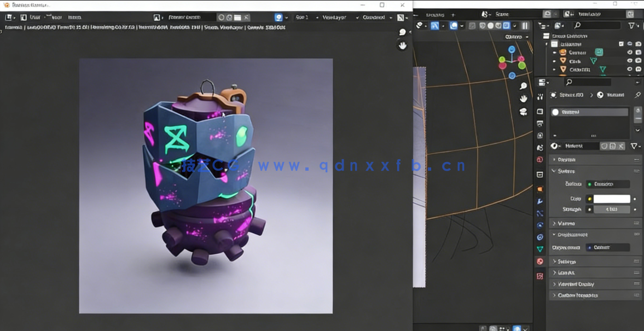Click the Render Properties camera tab
Screen dimensions: 644x331
tap(539, 111)
